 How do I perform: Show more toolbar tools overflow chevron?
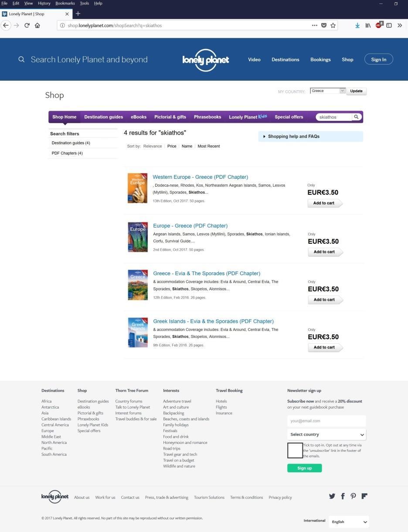(x=400, y=25)
